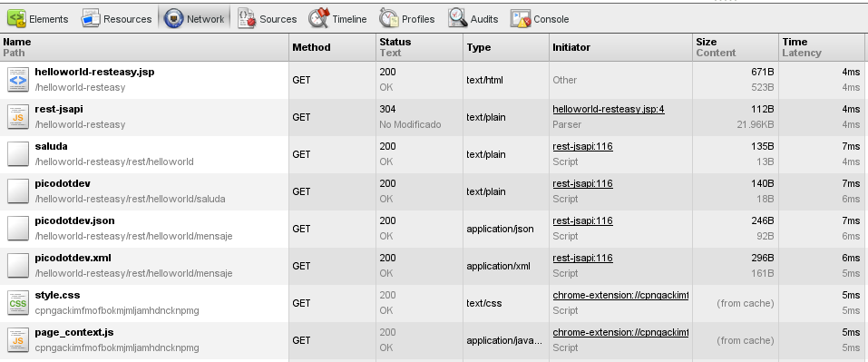Screen dimensions: 868x362
Task: Select the Network tab
Action: click(195, 19)
